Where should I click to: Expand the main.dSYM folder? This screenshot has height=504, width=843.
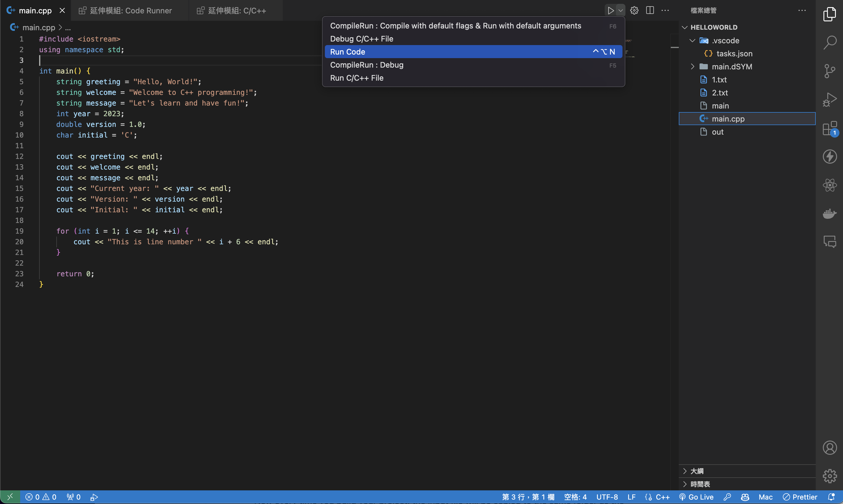point(747,67)
